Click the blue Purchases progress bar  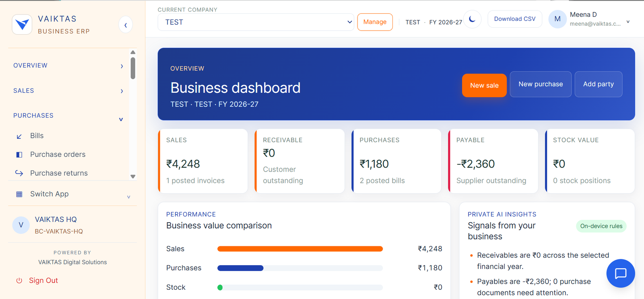pos(240,268)
